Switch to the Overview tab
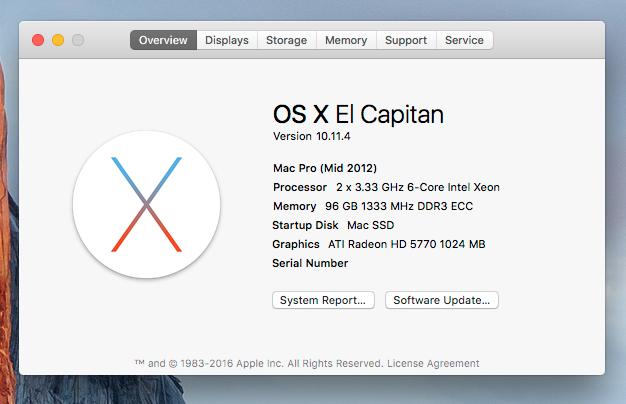The width and height of the screenshot is (626, 404). click(x=163, y=40)
